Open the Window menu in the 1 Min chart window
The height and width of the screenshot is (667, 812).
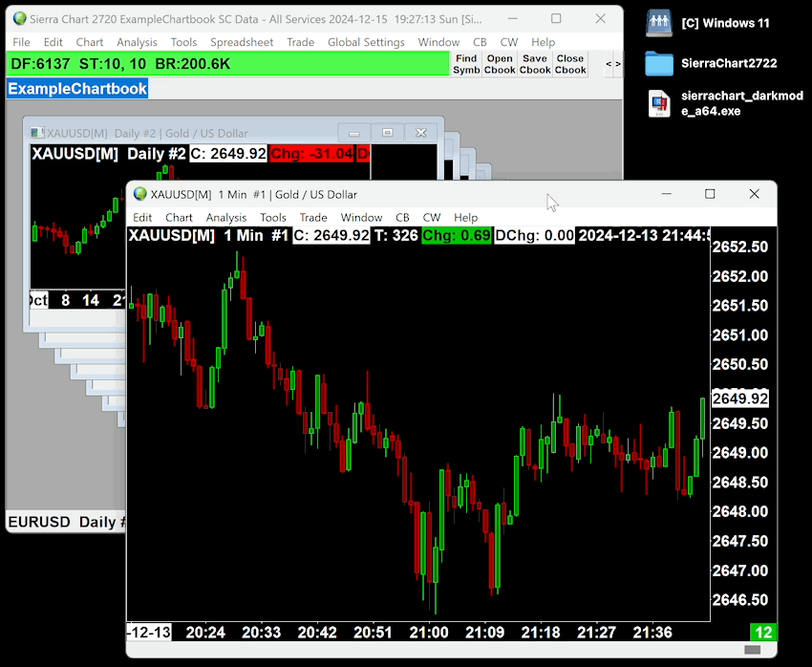click(x=361, y=218)
